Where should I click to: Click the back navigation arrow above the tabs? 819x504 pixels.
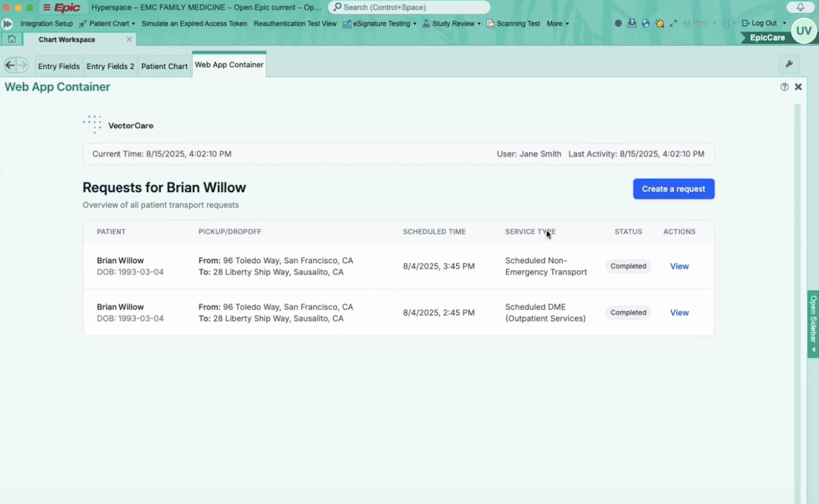coord(9,65)
